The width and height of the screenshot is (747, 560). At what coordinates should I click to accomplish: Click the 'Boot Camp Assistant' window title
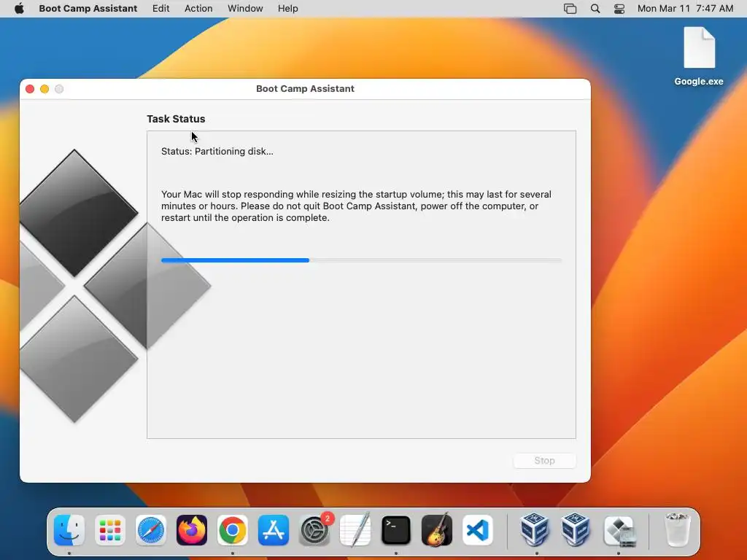pos(305,89)
